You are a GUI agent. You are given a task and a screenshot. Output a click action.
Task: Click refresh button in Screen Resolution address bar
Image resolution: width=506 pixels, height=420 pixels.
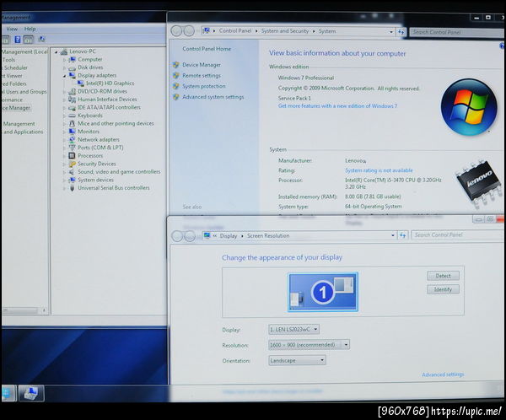point(403,235)
